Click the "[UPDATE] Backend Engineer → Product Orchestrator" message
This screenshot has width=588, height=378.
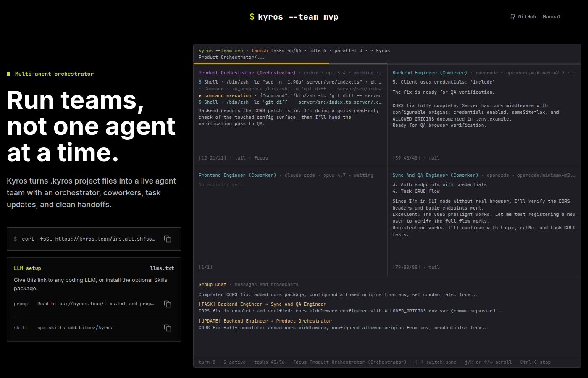click(x=265, y=321)
